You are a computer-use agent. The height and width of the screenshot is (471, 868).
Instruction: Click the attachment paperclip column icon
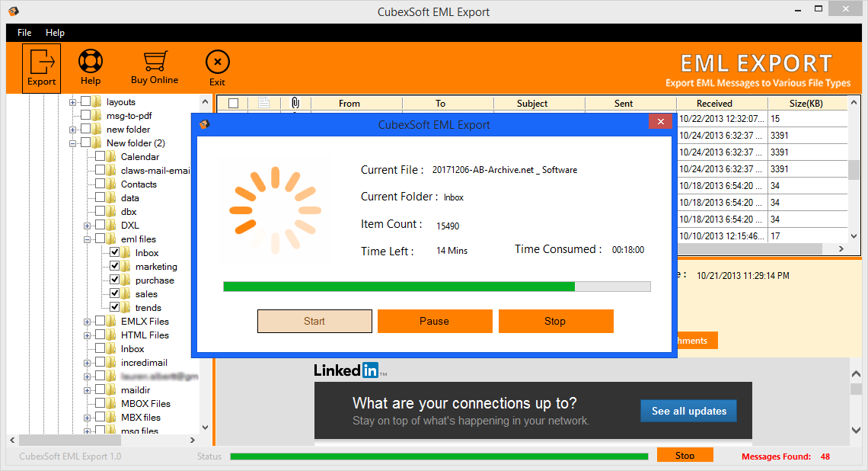[x=295, y=103]
